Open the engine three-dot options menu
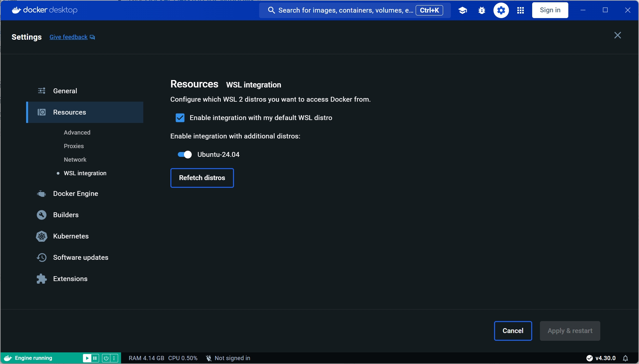 coord(114,358)
